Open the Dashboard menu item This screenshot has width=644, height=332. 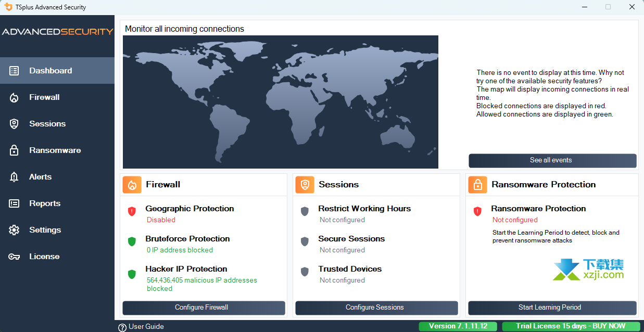point(57,70)
